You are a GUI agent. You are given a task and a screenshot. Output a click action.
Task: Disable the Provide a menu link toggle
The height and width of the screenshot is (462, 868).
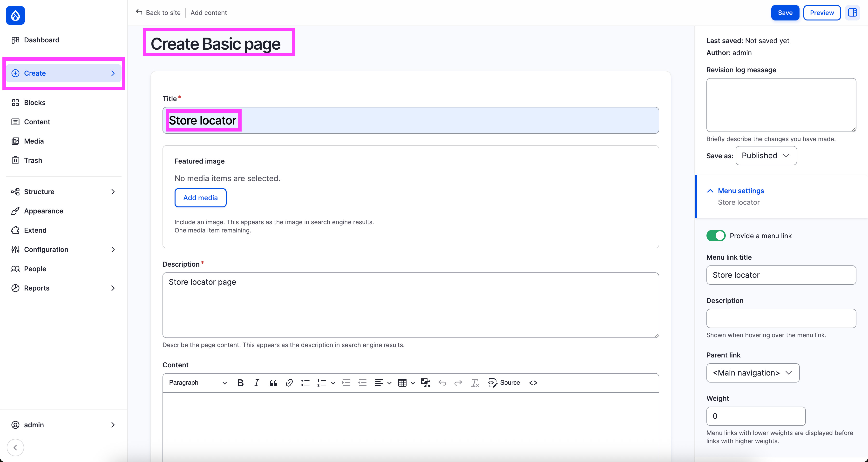pyautogui.click(x=716, y=235)
